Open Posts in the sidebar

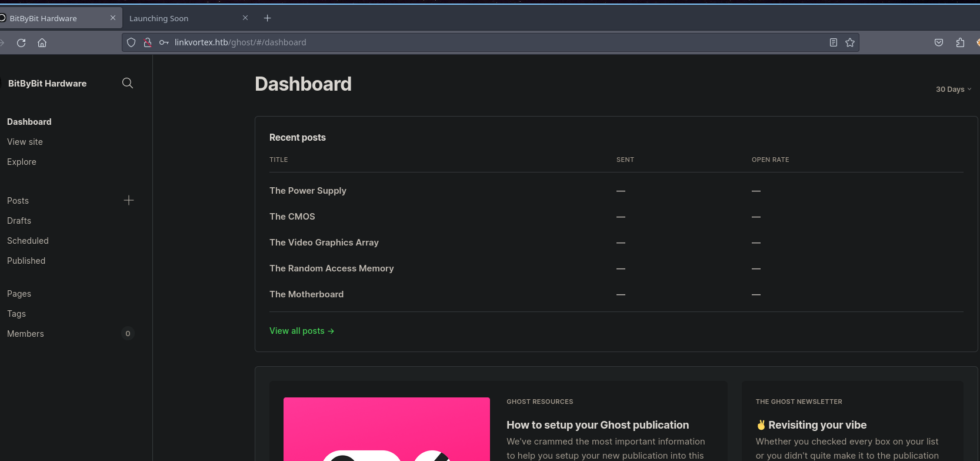click(18, 201)
